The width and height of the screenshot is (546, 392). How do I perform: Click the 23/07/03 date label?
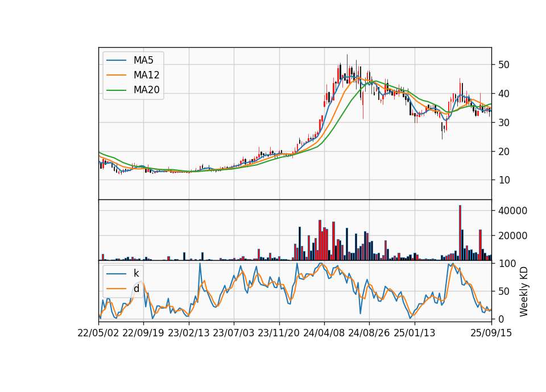(234, 333)
